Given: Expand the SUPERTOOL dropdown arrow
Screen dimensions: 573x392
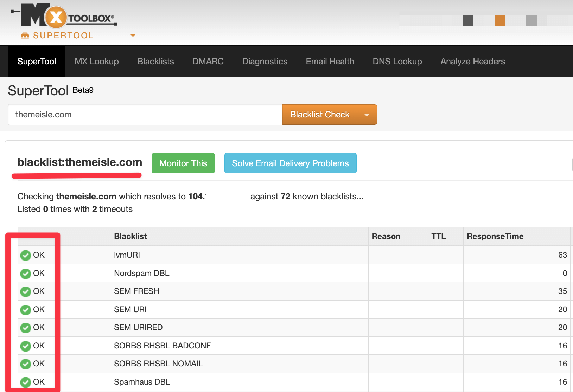Looking at the screenshot, I should 133,36.
